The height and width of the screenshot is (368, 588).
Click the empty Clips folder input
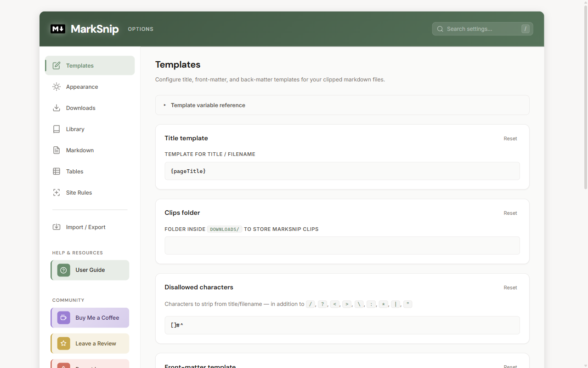coord(342,245)
